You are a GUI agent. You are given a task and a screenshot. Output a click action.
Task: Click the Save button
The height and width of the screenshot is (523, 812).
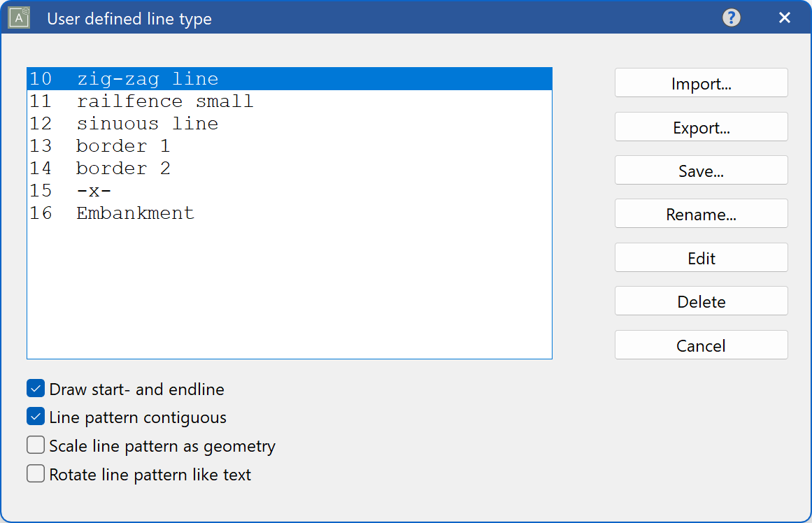click(x=701, y=170)
